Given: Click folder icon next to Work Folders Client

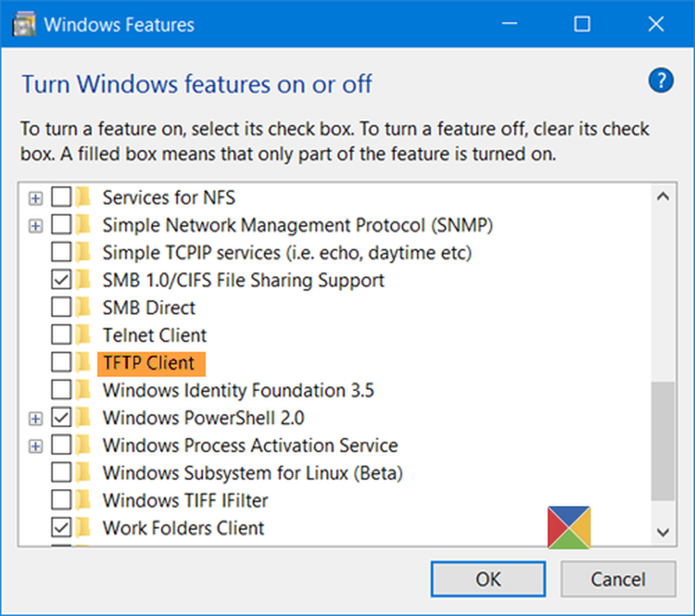Looking at the screenshot, I should click(x=84, y=528).
